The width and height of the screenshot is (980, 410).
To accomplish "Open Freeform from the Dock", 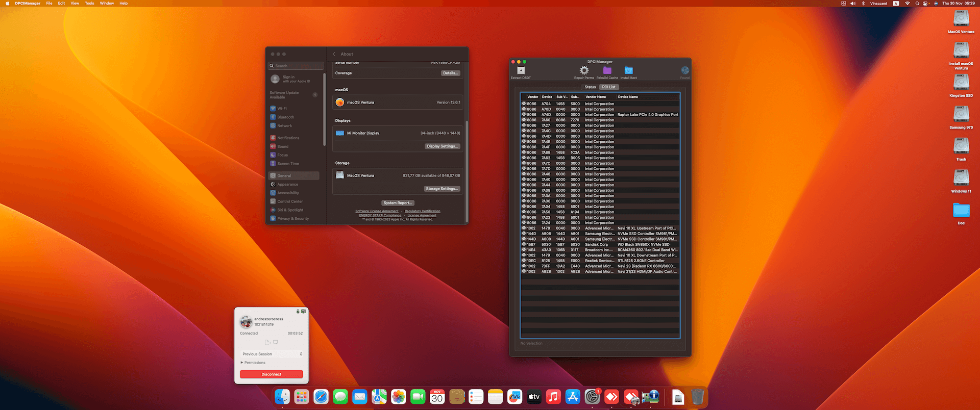I will pos(514,397).
